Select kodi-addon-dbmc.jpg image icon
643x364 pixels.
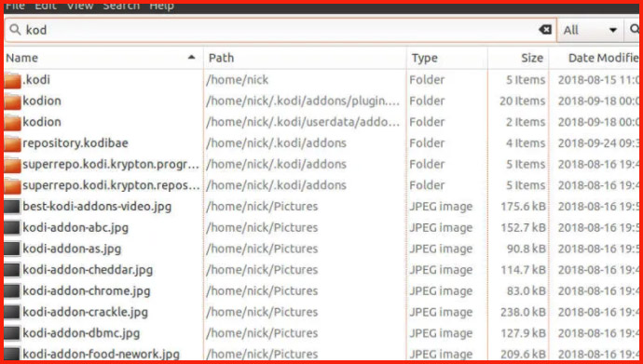point(12,333)
